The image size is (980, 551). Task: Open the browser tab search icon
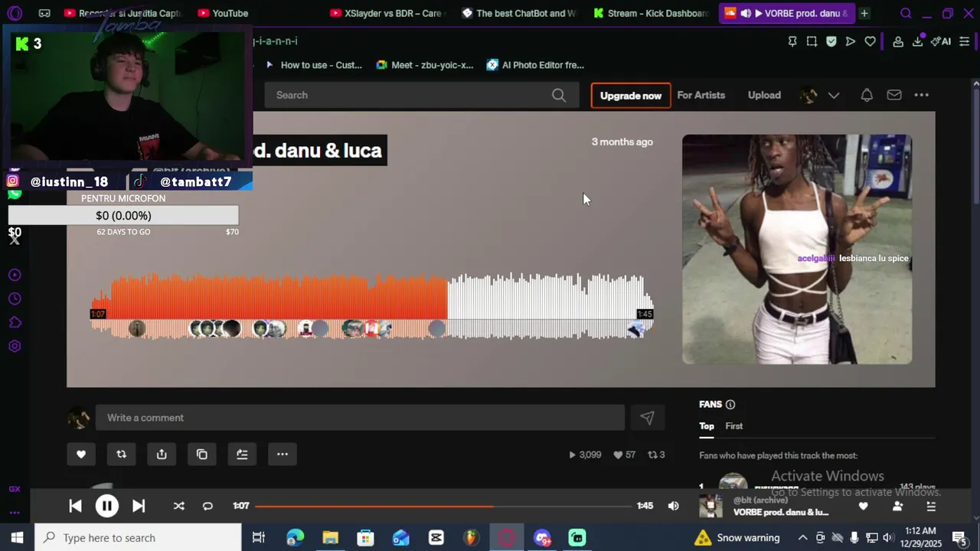coord(906,13)
